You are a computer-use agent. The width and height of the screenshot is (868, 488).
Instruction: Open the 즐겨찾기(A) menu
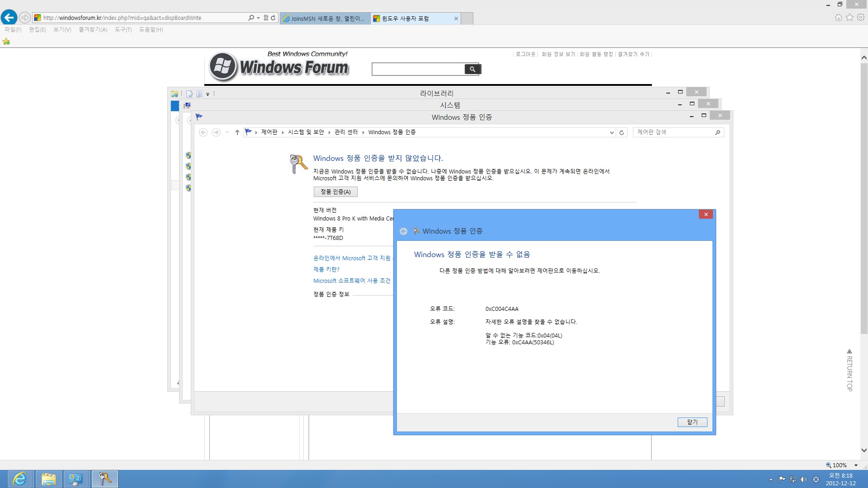click(93, 29)
